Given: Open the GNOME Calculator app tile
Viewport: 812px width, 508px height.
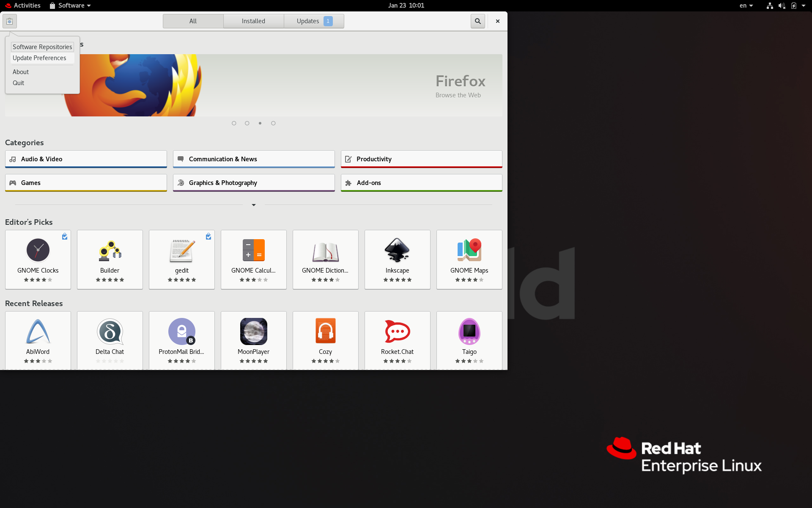Looking at the screenshot, I should tap(254, 260).
